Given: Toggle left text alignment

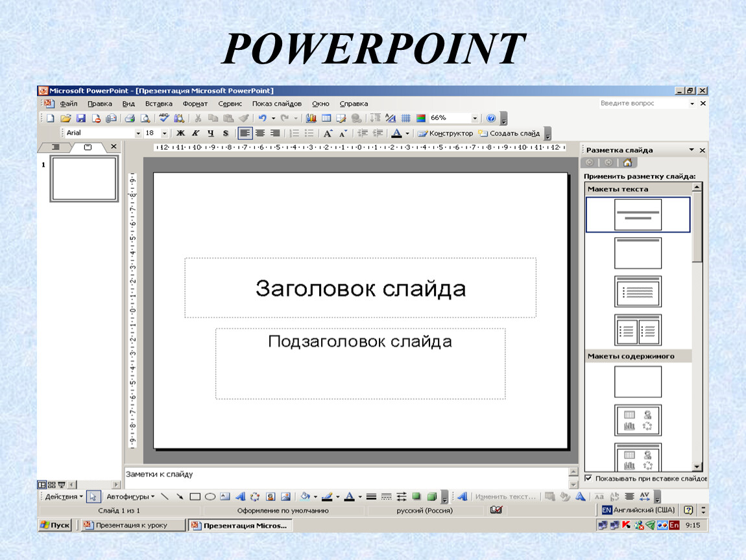Looking at the screenshot, I should click(245, 134).
